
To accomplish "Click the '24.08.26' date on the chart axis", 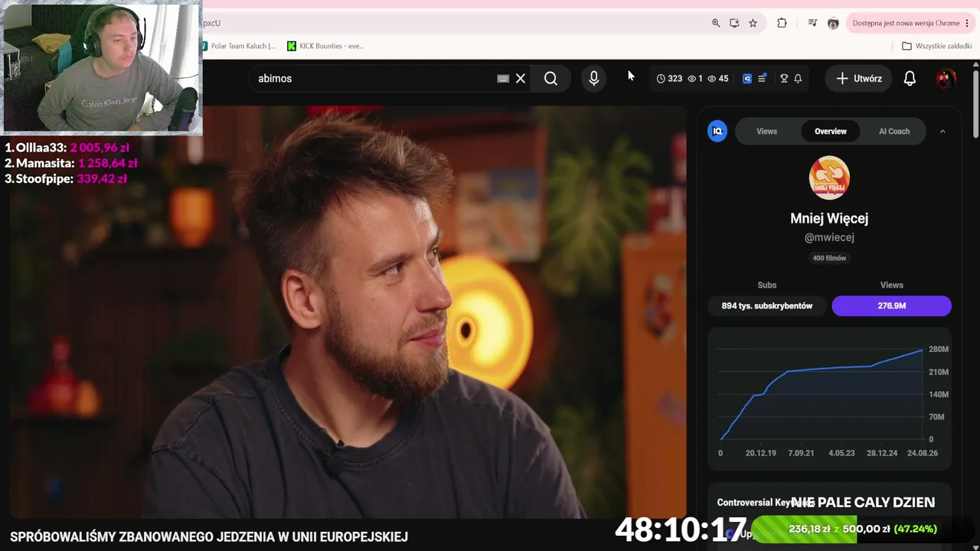I will coord(923,453).
